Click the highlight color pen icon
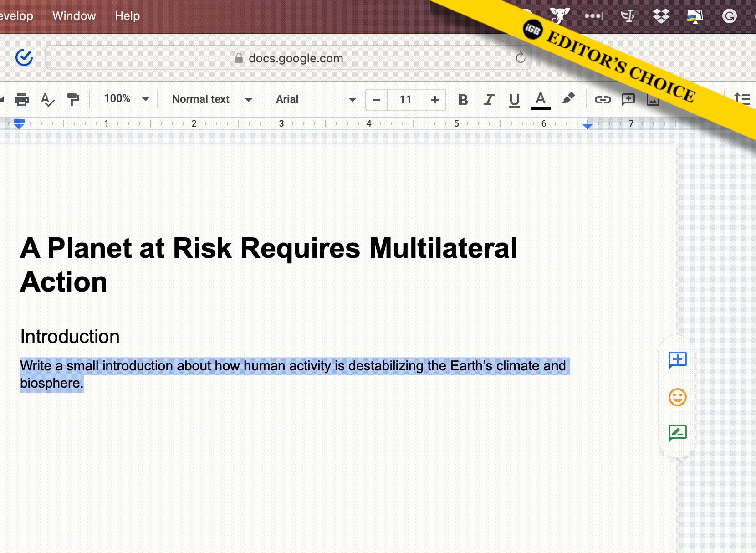Viewport: 756px width, 553px height. (568, 99)
